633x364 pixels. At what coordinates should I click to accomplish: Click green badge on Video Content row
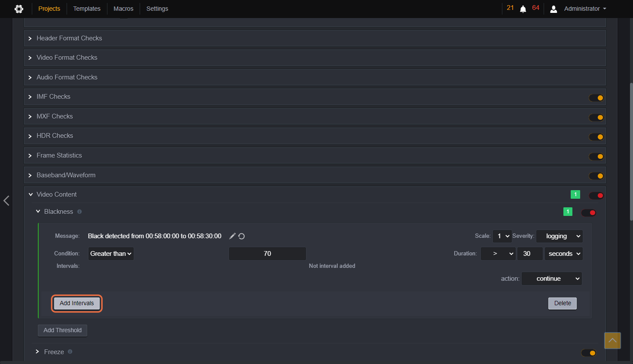pos(575,194)
